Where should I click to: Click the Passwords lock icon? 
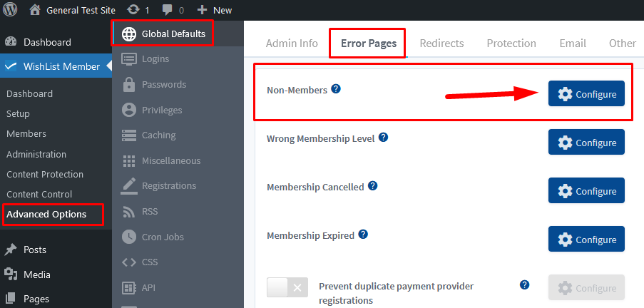coord(129,85)
